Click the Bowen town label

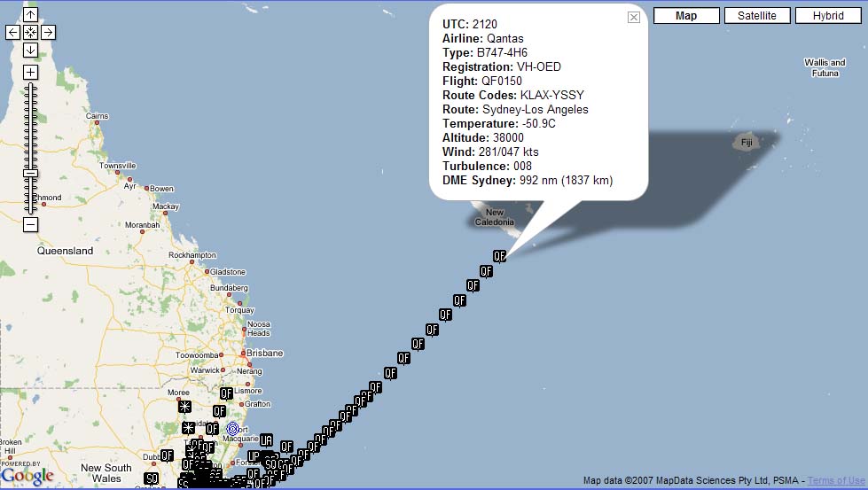click(161, 189)
